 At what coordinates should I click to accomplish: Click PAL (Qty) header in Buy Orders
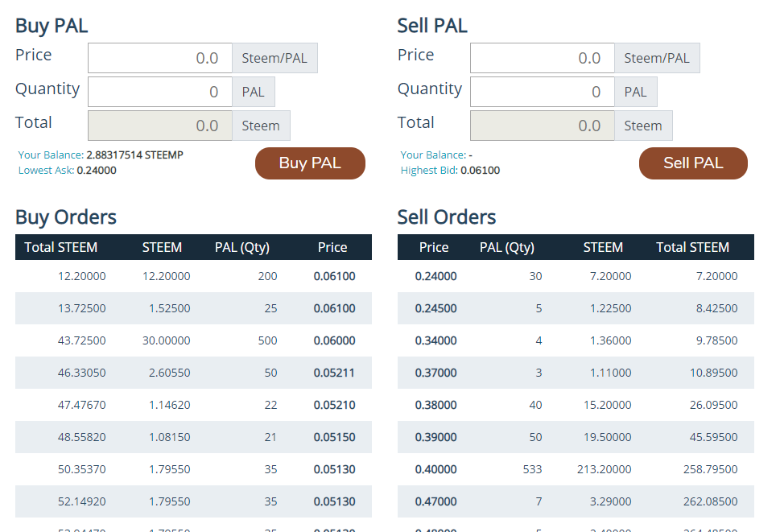click(242, 247)
